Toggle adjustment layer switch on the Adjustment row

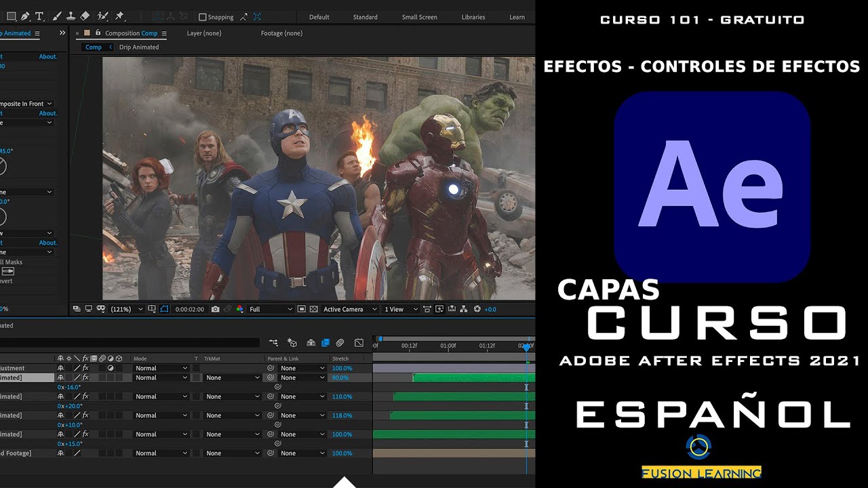[x=111, y=368]
